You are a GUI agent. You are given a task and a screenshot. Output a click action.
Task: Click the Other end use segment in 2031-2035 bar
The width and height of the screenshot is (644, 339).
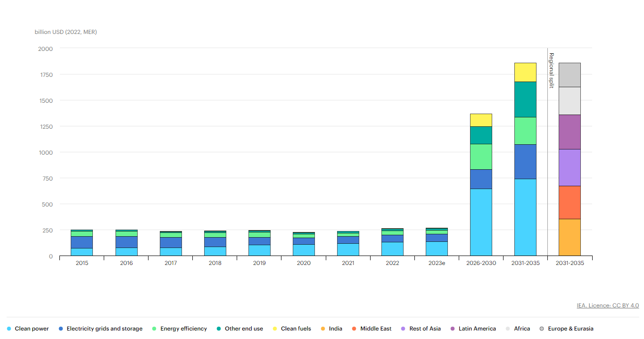[525, 99]
